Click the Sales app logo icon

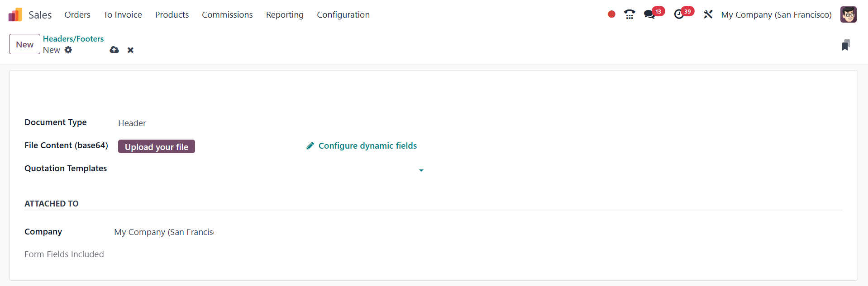tap(15, 14)
